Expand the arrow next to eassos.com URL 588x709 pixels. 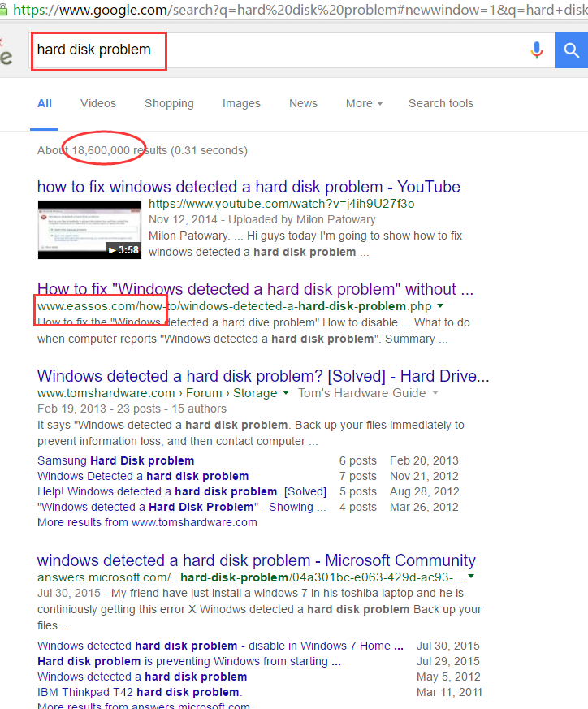coord(440,306)
